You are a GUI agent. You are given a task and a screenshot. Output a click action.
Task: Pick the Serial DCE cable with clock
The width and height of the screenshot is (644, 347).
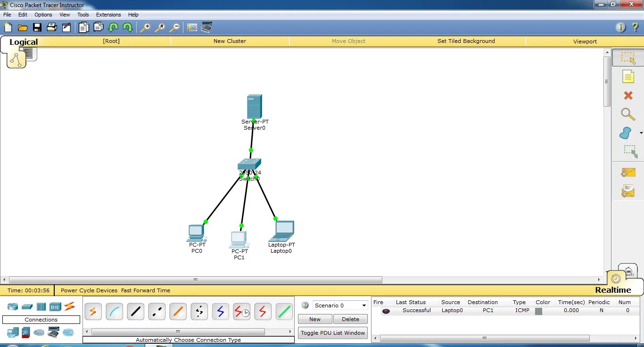pyautogui.click(x=242, y=312)
